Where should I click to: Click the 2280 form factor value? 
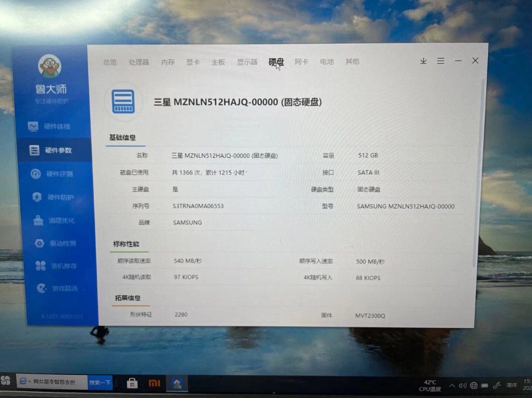[181, 315]
